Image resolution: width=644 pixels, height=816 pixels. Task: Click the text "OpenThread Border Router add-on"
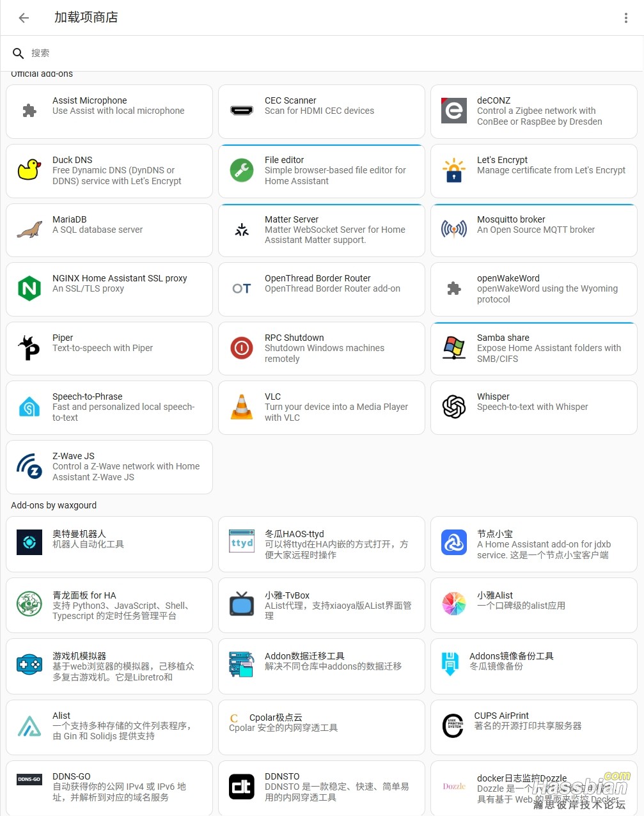[x=333, y=288]
